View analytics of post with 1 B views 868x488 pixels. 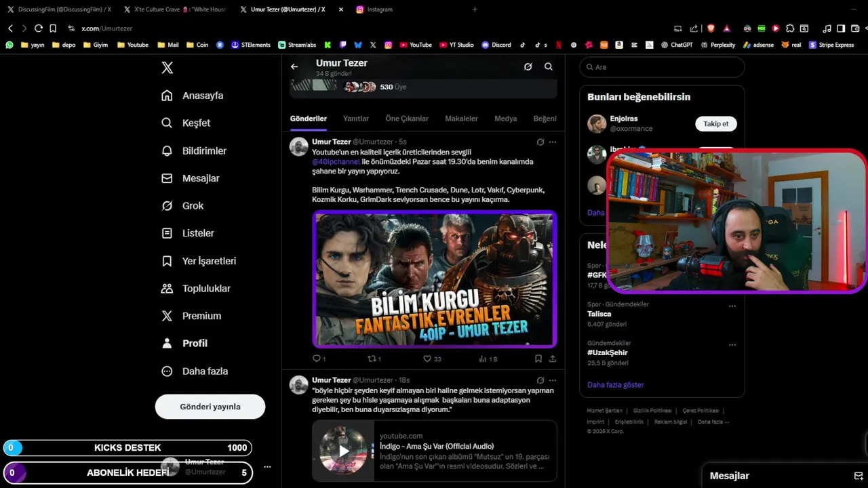click(488, 359)
